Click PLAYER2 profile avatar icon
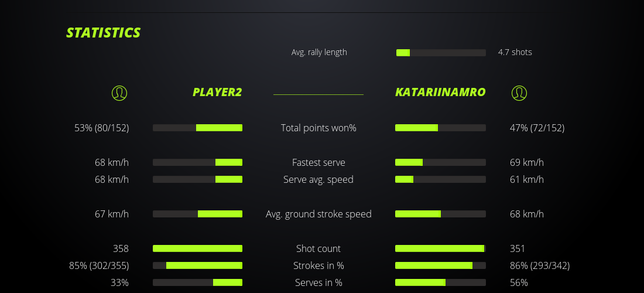Viewport: 644px width, 293px height. point(119,93)
